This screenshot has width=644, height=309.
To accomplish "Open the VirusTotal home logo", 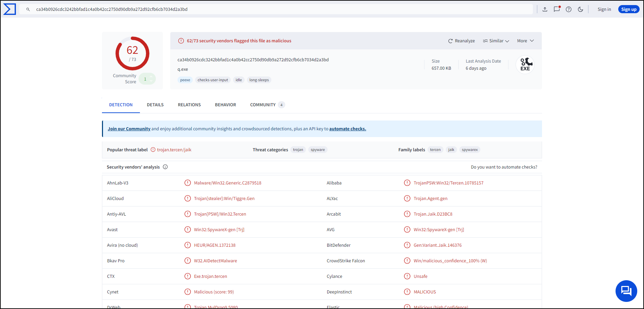I will pyautogui.click(x=9, y=9).
